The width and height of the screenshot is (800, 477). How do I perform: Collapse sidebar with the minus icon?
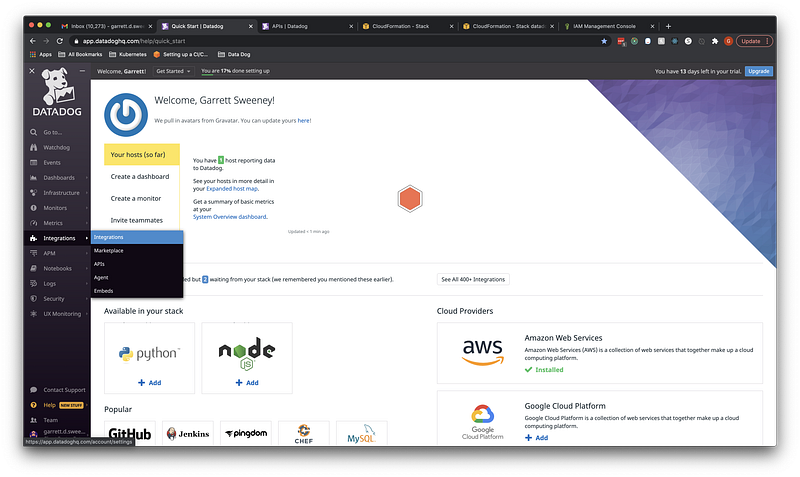click(82, 71)
